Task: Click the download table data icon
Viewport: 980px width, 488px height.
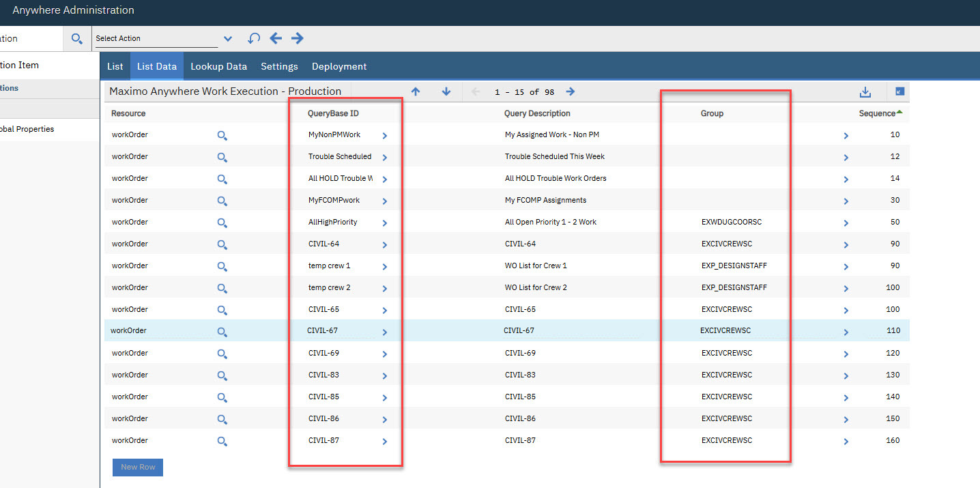Action: pyautogui.click(x=865, y=91)
